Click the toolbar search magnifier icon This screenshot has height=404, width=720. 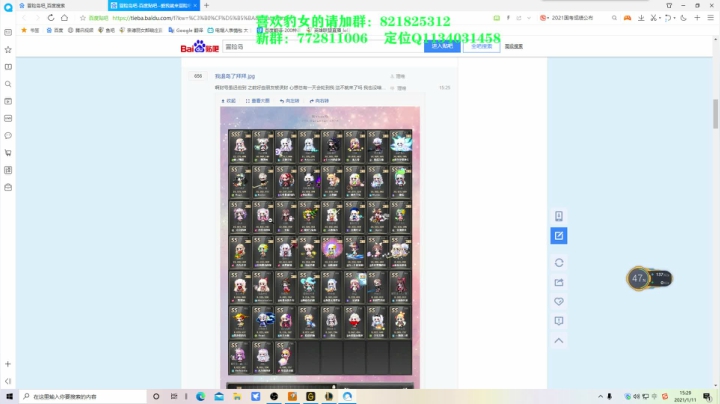coord(614,17)
